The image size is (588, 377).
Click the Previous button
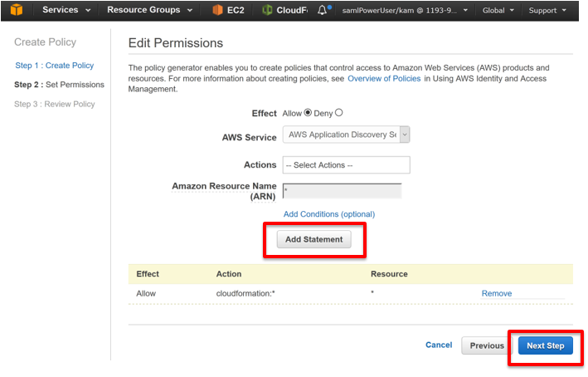click(x=487, y=345)
